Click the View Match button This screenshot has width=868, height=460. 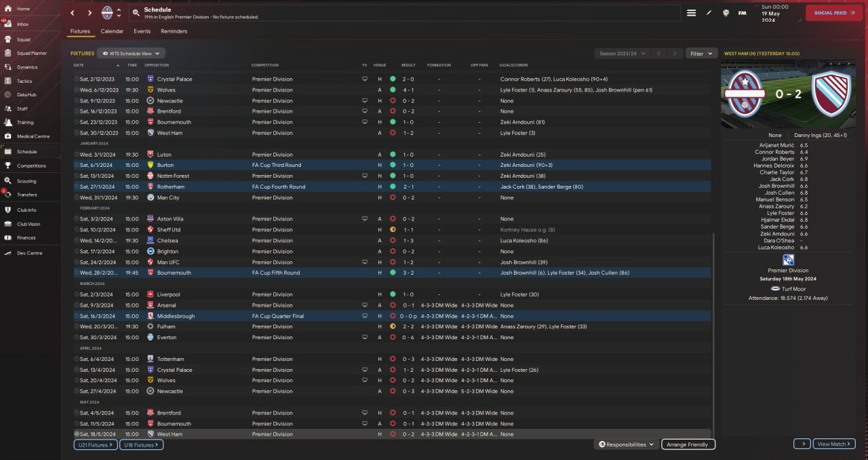[833, 444]
